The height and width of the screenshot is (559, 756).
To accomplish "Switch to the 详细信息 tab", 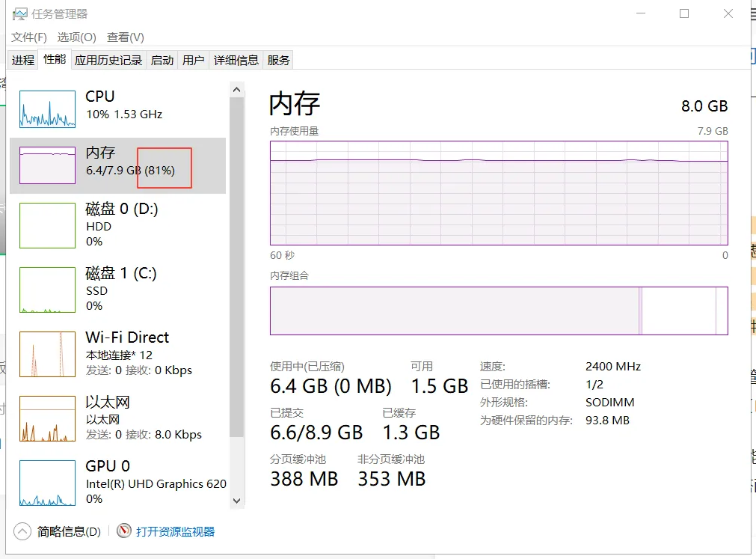I will click(236, 61).
